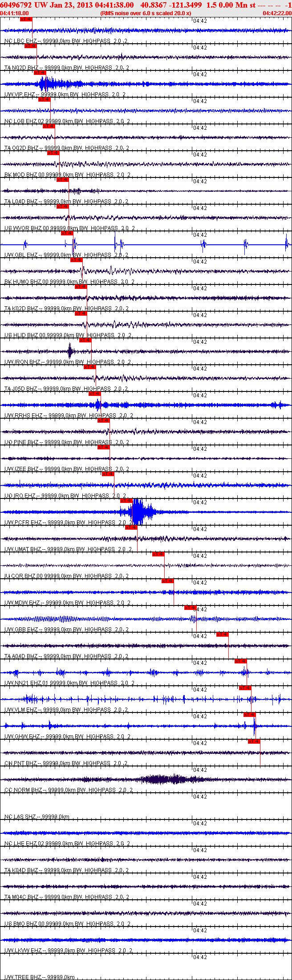The width and height of the screenshot is (292, 980).
Task: Select the BK HUMO BHZ 00 station label
Action: (x=69, y=282)
